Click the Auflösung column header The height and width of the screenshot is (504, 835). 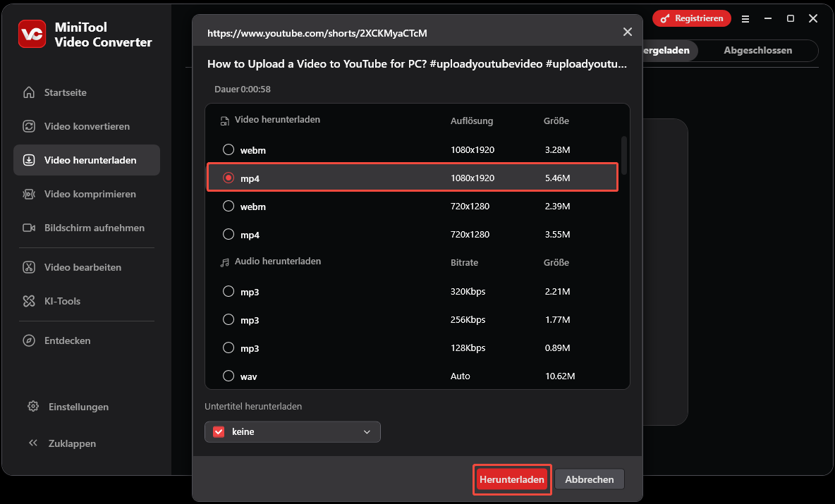[472, 121]
